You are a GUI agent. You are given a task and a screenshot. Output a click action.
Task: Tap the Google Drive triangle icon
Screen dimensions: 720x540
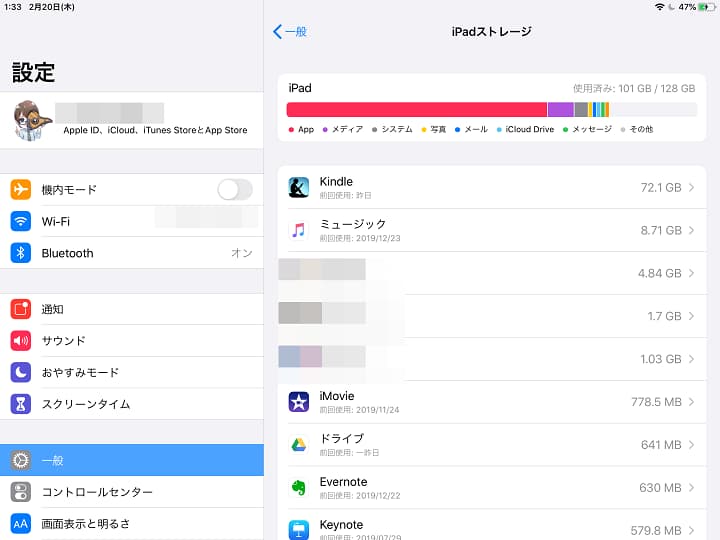pyautogui.click(x=298, y=444)
